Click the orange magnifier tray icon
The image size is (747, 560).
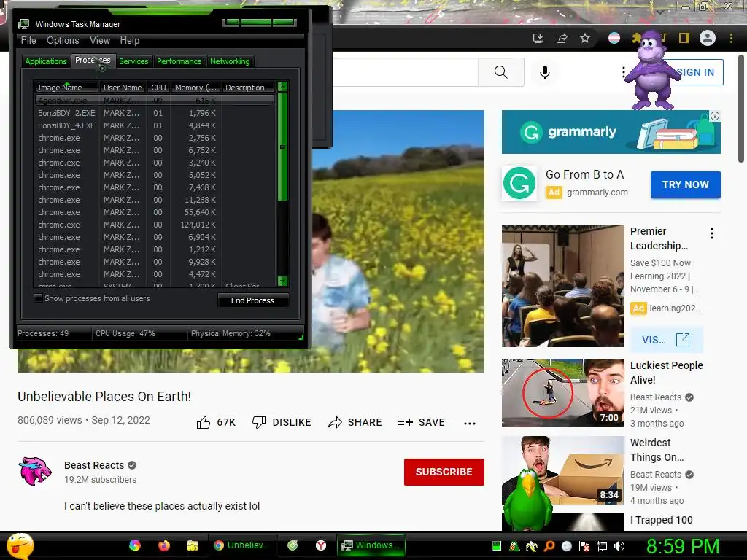coord(549,546)
